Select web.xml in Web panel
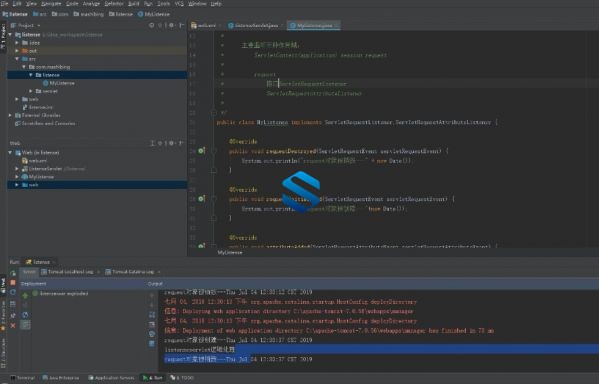The image size is (599, 384). point(34,160)
